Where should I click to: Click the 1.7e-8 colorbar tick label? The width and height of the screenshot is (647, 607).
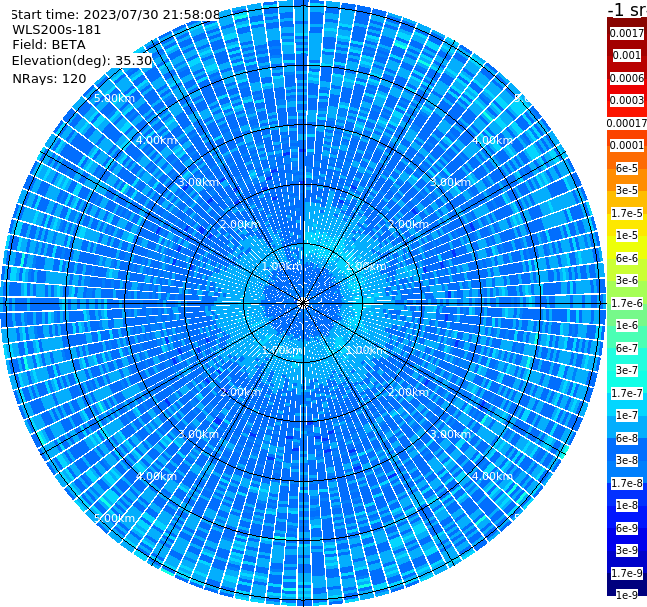click(x=627, y=483)
